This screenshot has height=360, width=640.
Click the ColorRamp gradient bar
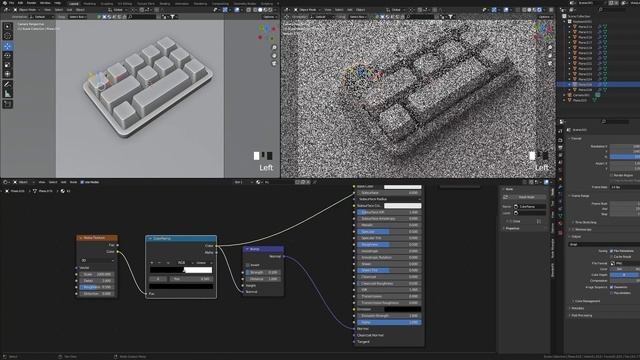click(x=181, y=270)
